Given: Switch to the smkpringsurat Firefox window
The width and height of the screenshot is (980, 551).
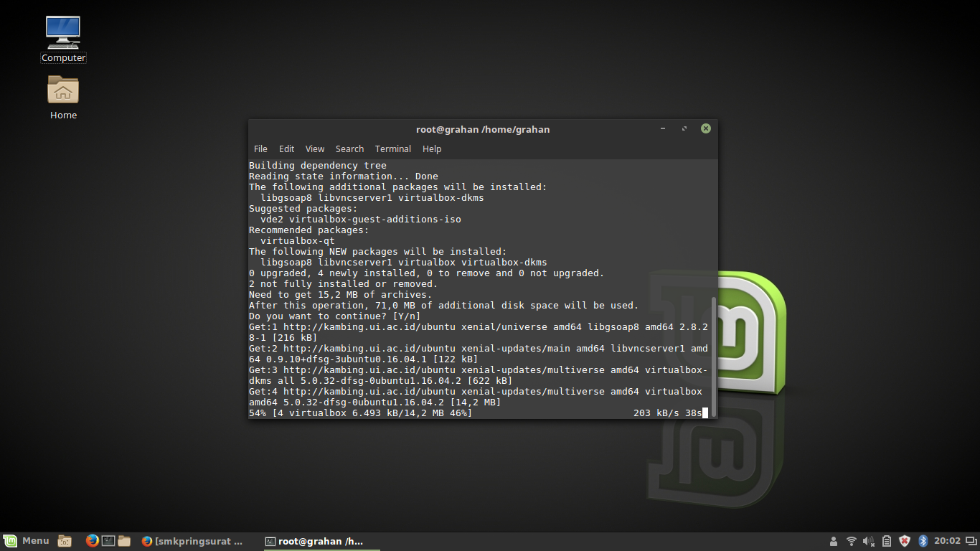Looking at the screenshot, I should click(192, 541).
